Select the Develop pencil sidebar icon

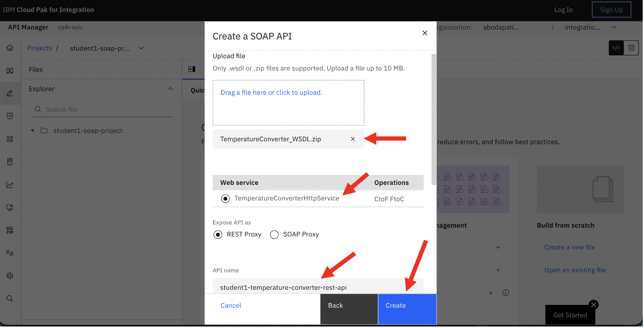10,93
